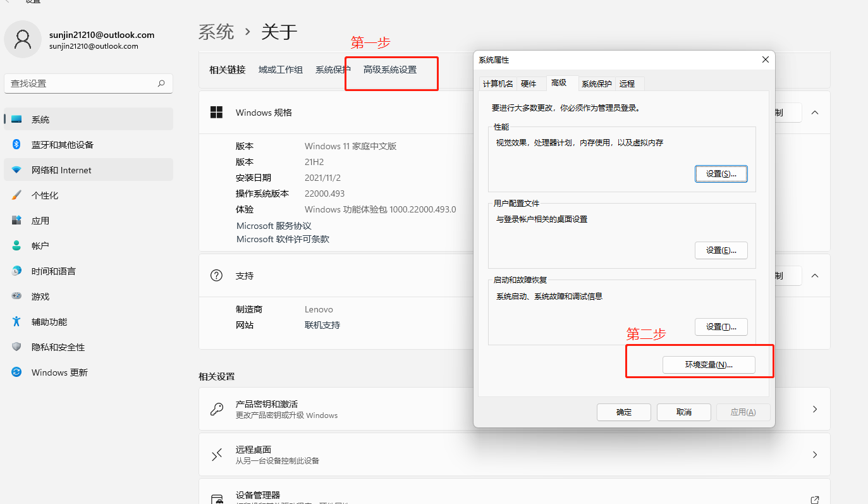The image size is (868, 504).
Task: Click the key icon for 产品密钥和激活
Action: pos(216,409)
